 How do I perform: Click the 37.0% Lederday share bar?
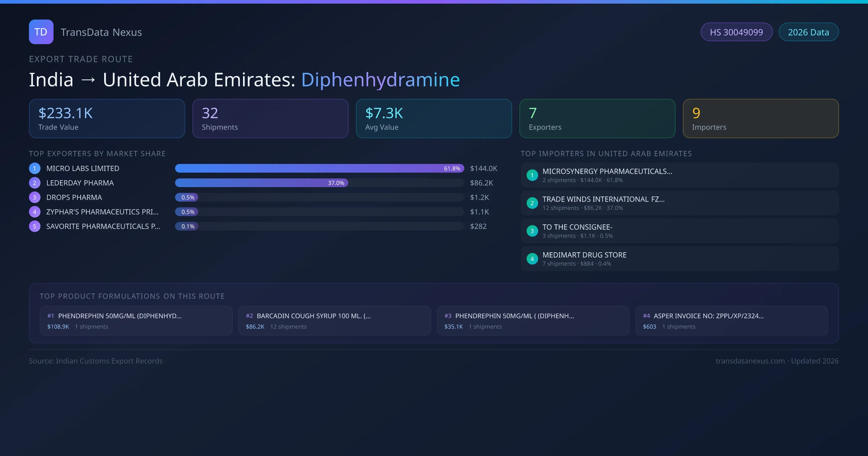[261, 183]
